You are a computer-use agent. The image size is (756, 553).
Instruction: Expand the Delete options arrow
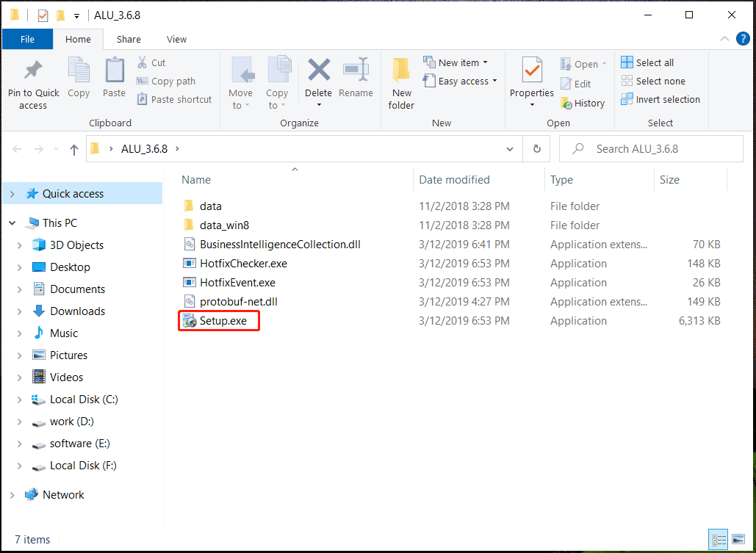point(319,104)
